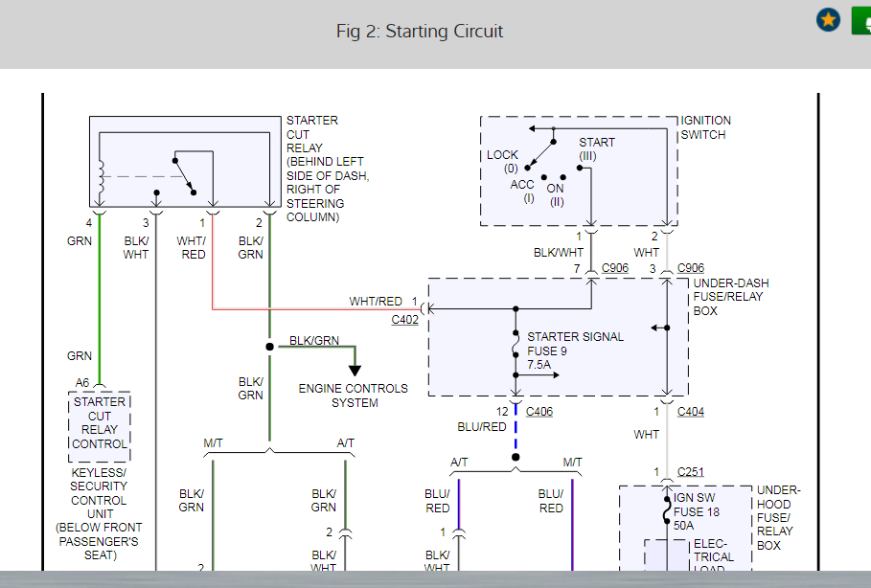Click the BLK/GRN label by the arrow
The height and width of the screenshot is (588, 871).
(314, 340)
